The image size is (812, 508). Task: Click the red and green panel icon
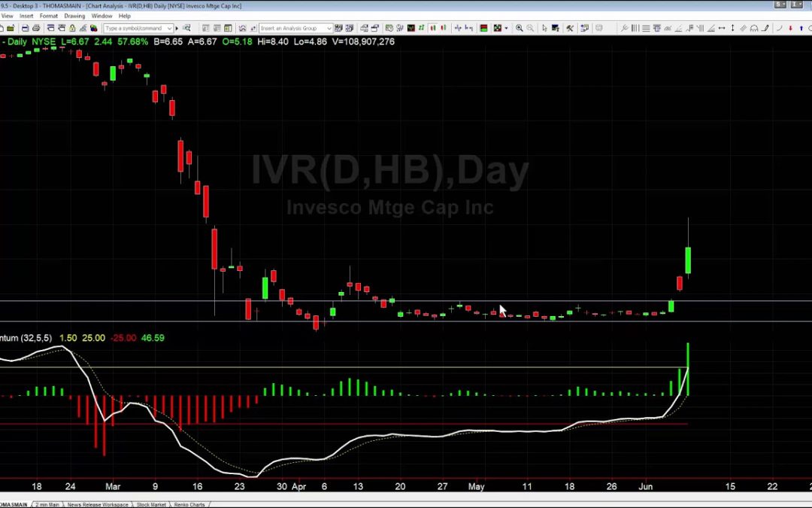483,28
